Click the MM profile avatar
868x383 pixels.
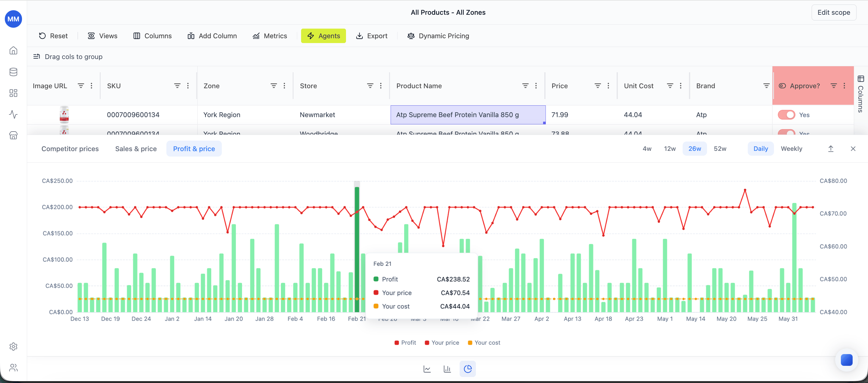click(14, 19)
